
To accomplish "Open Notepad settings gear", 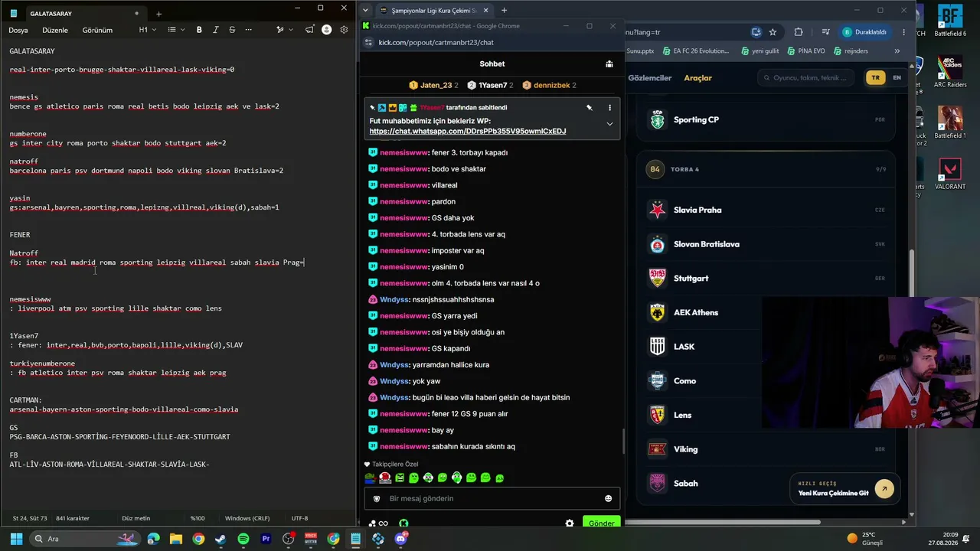I will (x=344, y=30).
